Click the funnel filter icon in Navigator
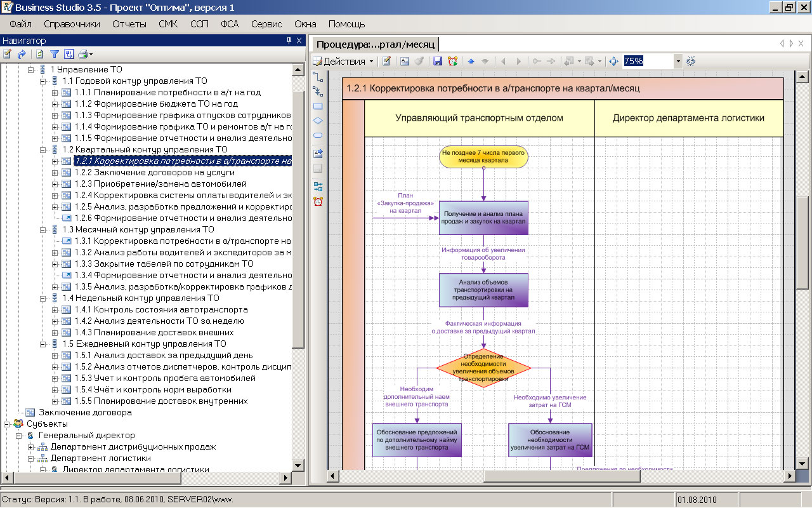This screenshot has height=508, width=812. tap(55, 55)
